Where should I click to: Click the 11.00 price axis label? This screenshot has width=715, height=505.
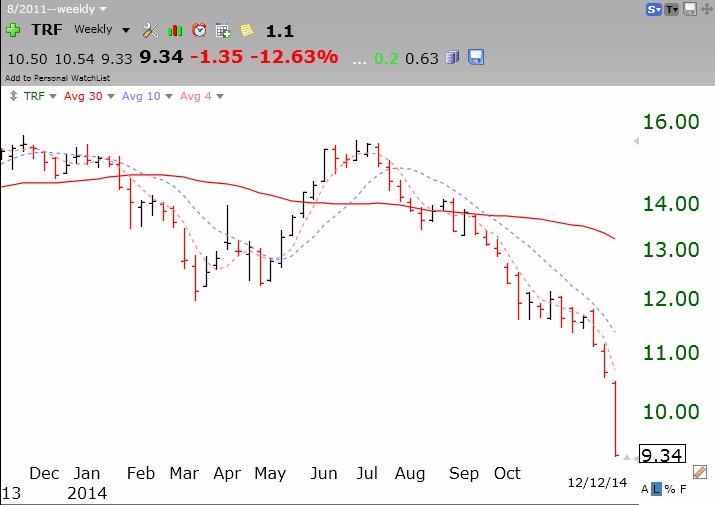671,353
